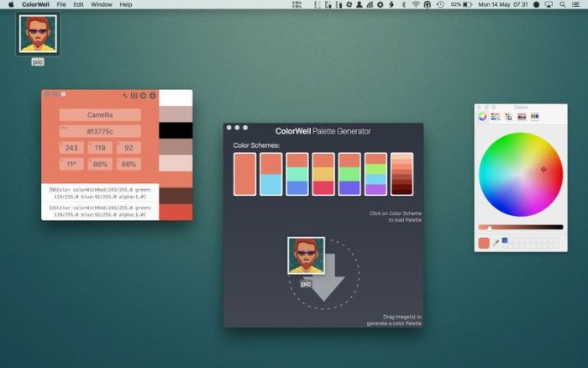The image size is (588, 368).
Task: Click the wrench tool icon in ColorWell
Action: tap(124, 96)
